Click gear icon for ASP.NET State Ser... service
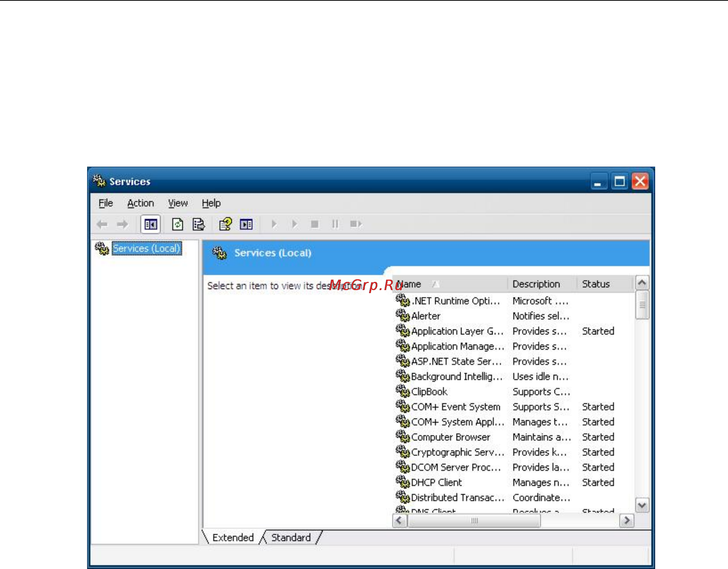Viewport: 728px width, 569px height. pos(402,361)
